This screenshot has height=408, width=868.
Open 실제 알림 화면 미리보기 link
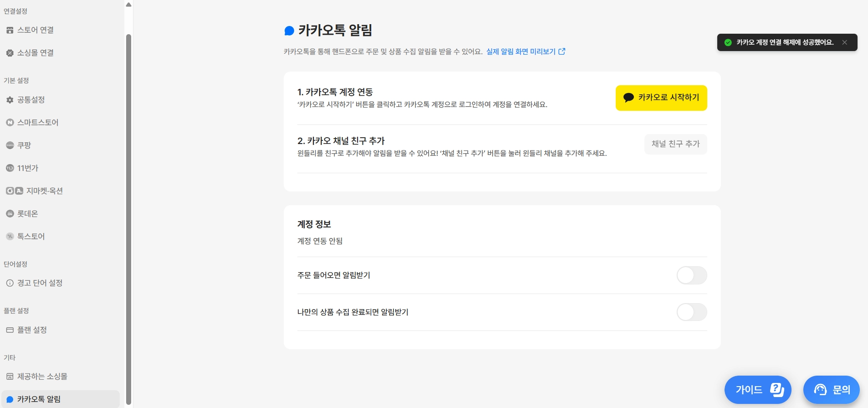(x=526, y=52)
